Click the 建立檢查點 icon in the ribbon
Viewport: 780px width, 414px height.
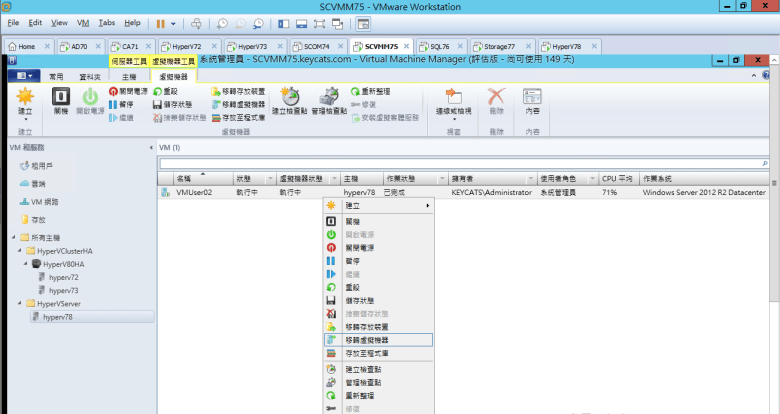289,98
